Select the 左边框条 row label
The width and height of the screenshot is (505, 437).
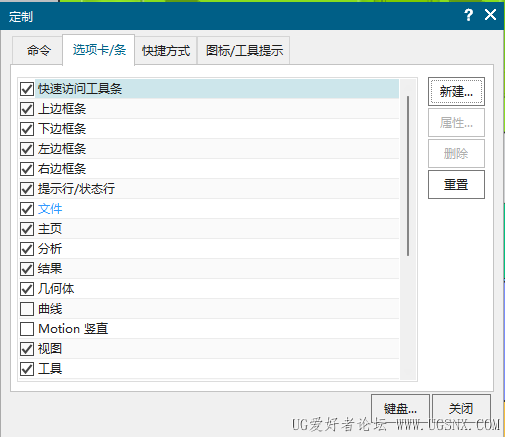click(x=62, y=149)
